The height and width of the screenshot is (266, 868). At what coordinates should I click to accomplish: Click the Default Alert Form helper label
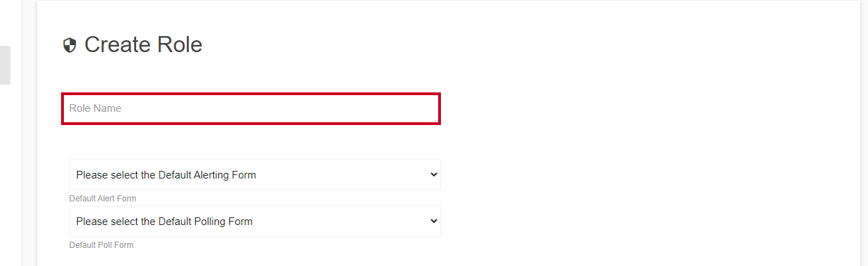103,199
